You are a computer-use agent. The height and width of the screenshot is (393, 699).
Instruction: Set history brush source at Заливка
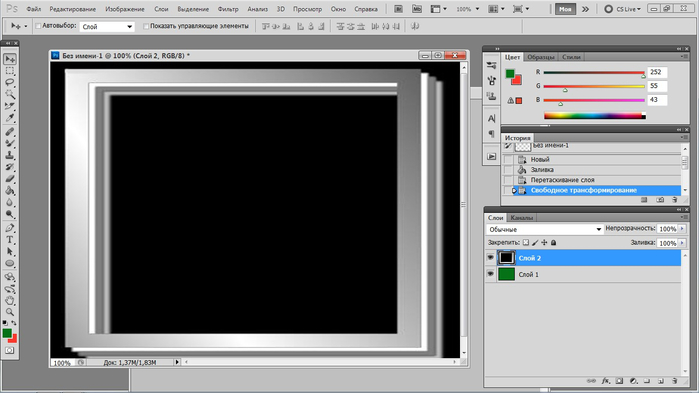(x=508, y=170)
